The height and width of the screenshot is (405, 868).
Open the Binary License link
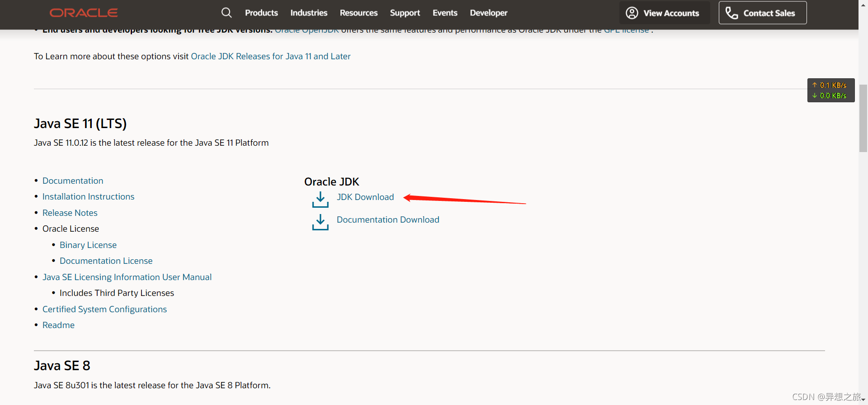click(88, 245)
